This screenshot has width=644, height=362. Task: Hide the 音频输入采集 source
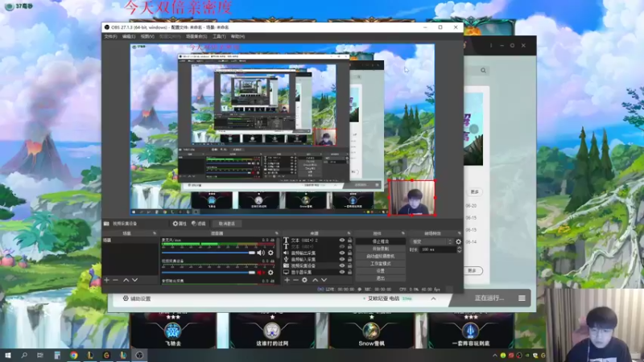[x=341, y=259]
